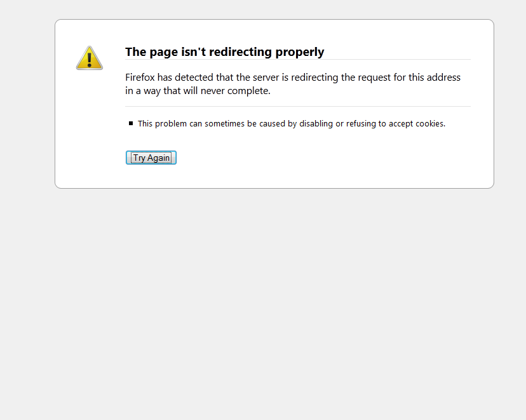Click the word "address" at the end of the first line
Viewport: 526px width, 420px height.
point(443,78)
